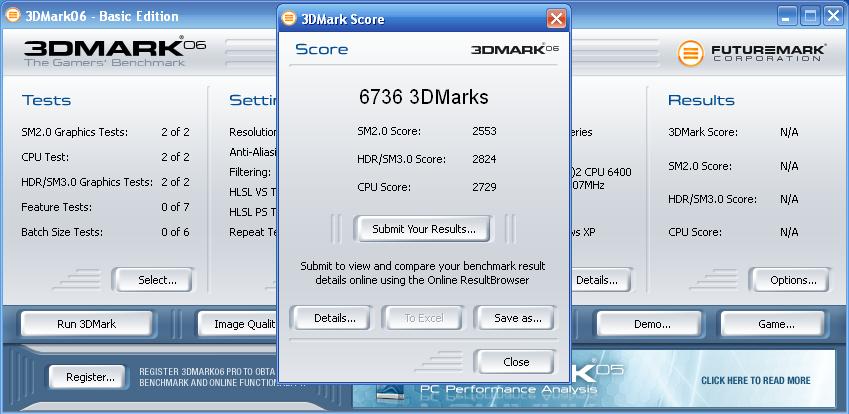Click the CPU Test label in Tests
The width and height of the screenshot is (849, 414).
pyautogui.click(x=45, y=157)
